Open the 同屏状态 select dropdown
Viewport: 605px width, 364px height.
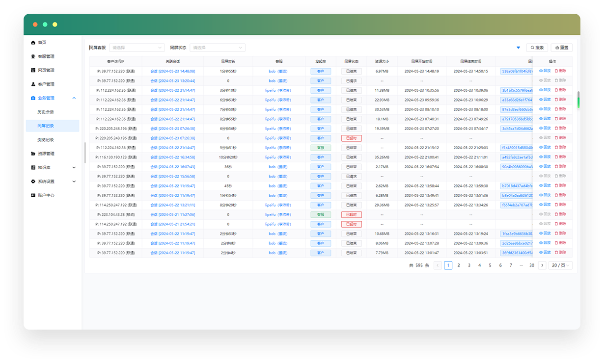point(217,48)
